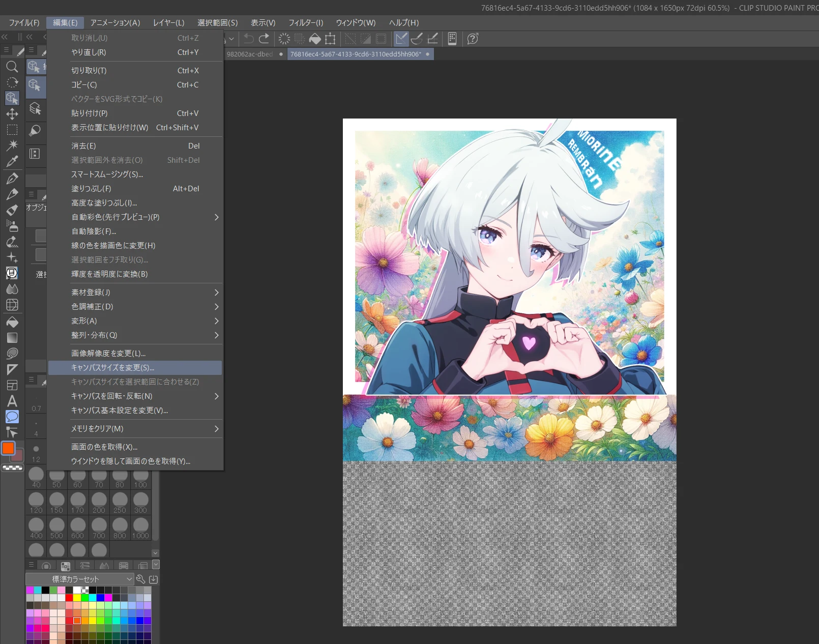Select the Frame Border tool

(12, 385)
